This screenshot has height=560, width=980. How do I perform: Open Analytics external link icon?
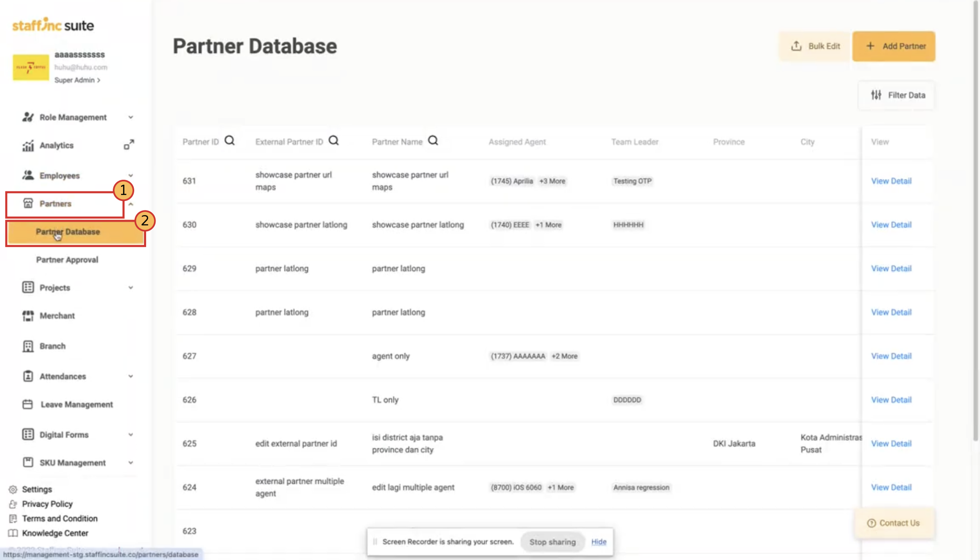click(129, 145)
